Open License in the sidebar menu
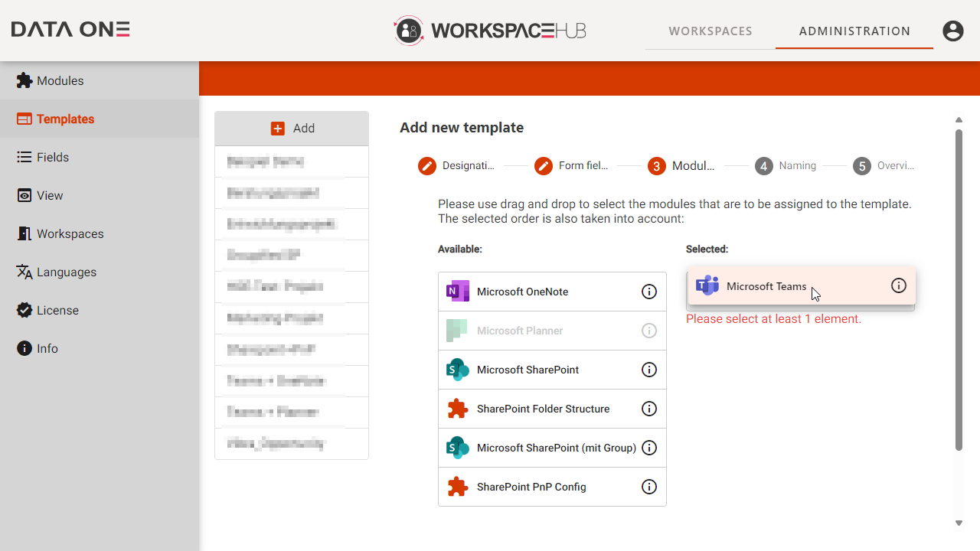The image size is (980, 551). (x=100, y=310)
